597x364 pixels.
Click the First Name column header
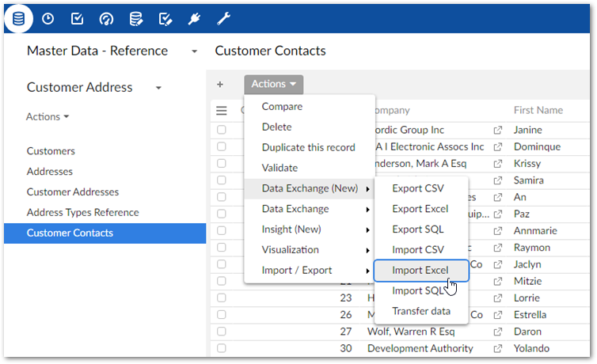click(538, 110)
